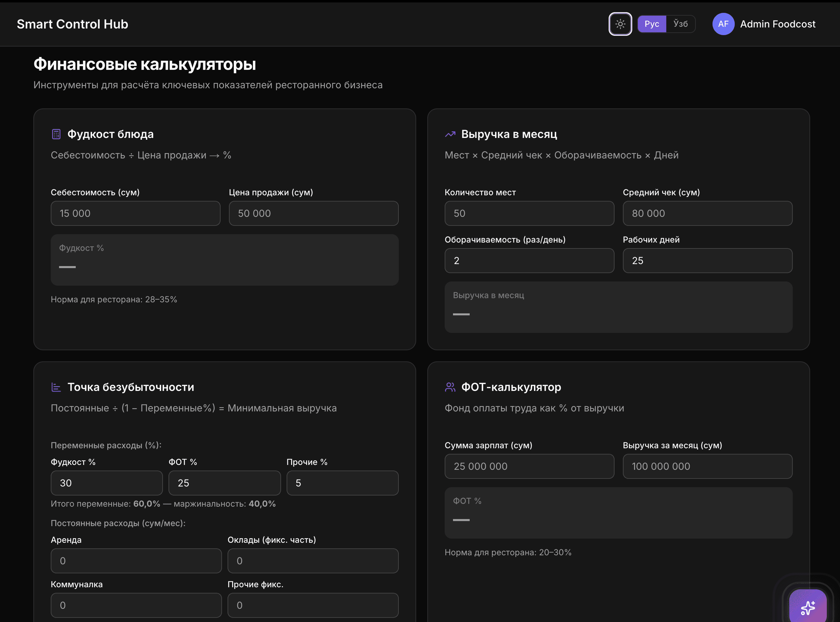Click the formula Мест × Средний чек × Оборачиваемость

[x=561, y=155]
